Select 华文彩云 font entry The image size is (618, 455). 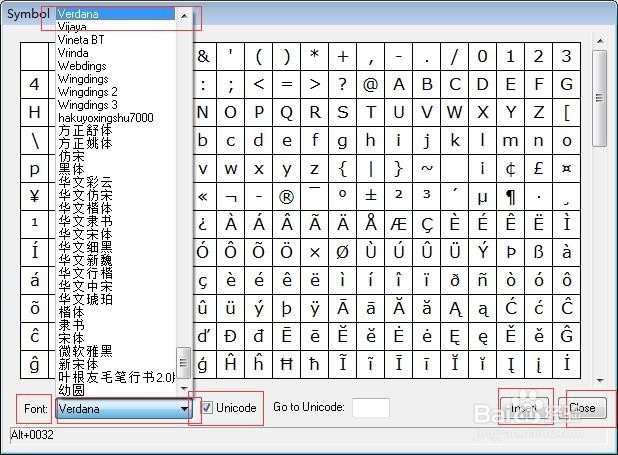click(116, 183)
